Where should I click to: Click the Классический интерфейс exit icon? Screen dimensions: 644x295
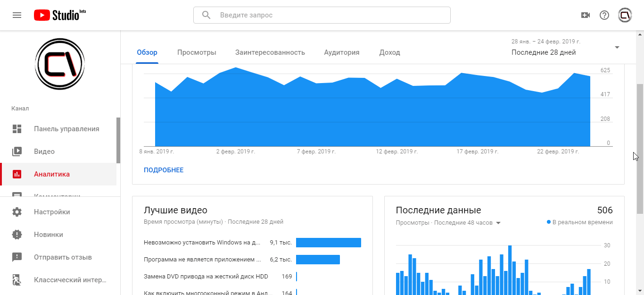pyautogui.click(x=17, y=280)
